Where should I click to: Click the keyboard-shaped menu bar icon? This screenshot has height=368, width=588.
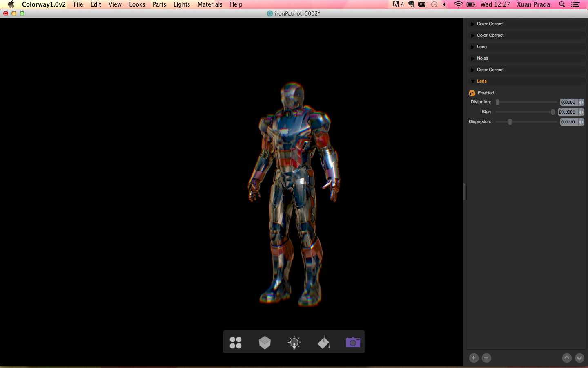point(422,4)
